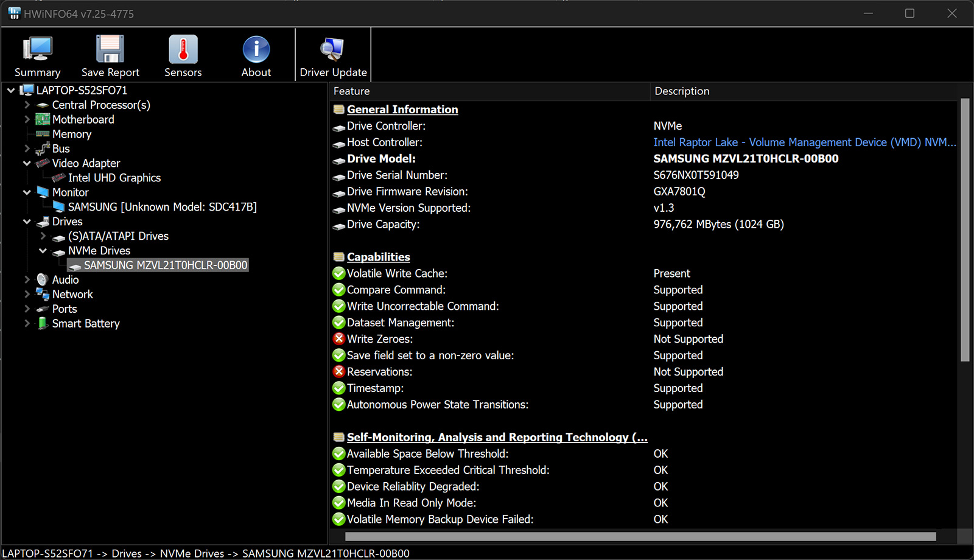Viewport: 974px width, 560px height.
Task: Select the Drive Serial Number value S676NX0T591049
Action: pyautogui.click(x=696, y=175)
